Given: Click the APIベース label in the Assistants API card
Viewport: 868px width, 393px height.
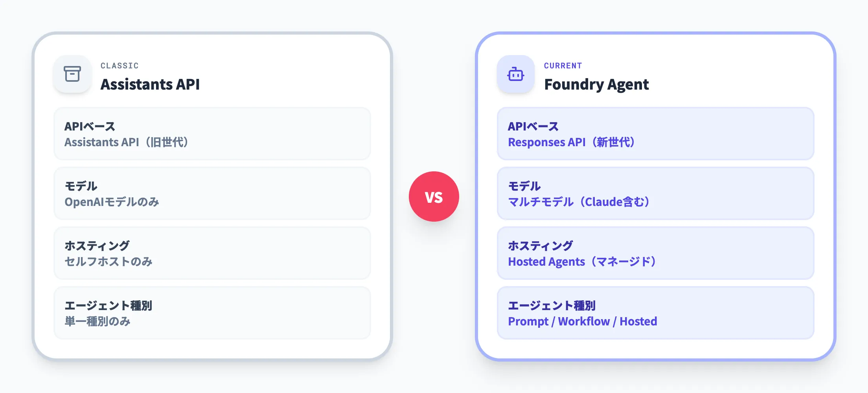Looking at the screenshot, I should click(90, 126).
